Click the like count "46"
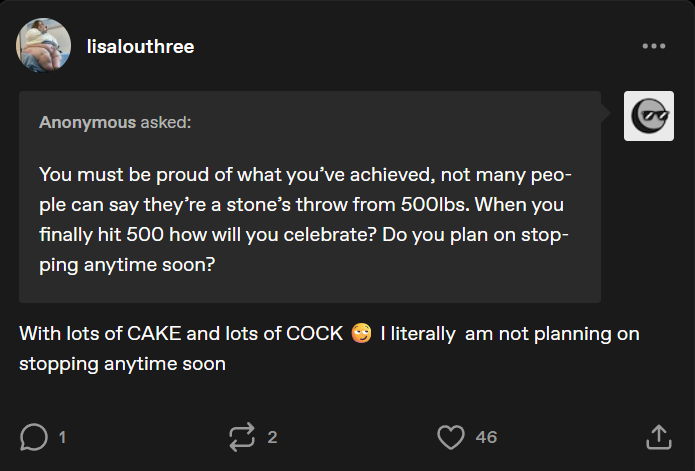This screenshot has width=695, height=471. tap(486, 437)
